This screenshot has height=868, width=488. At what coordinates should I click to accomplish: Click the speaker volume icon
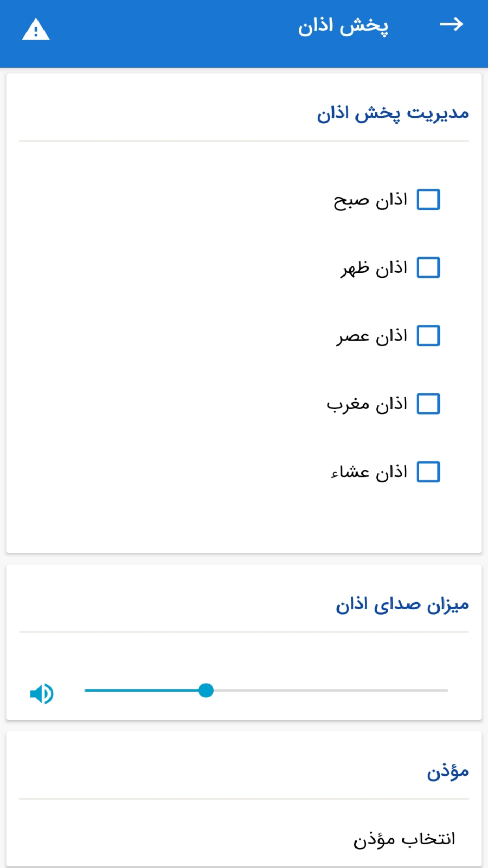point(42,693)
